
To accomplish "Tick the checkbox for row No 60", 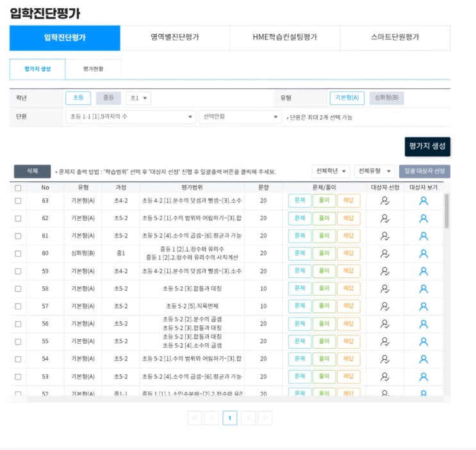I will [x=18, y=253].
